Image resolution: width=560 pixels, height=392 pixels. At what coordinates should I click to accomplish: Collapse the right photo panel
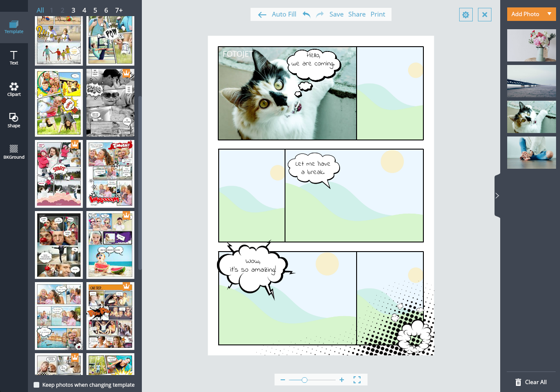click(497, 196)
